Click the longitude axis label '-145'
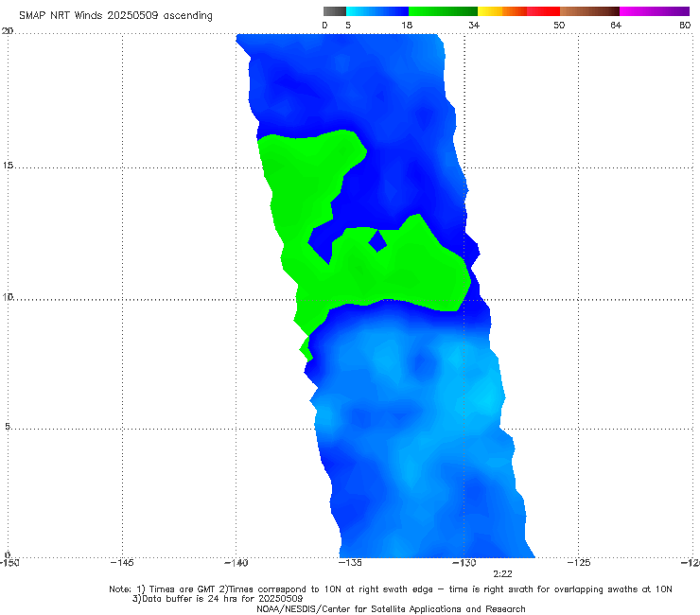This screenshot has height=615, width=700. point(122,563)
